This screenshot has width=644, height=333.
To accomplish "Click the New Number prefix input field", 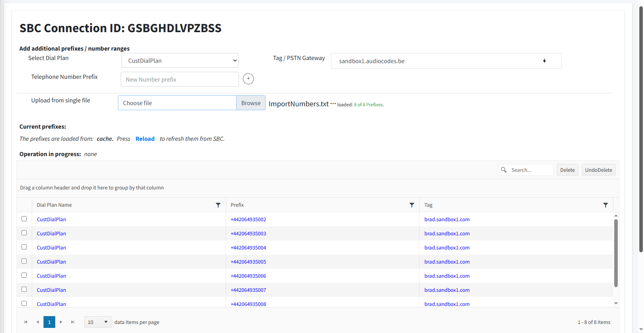I will pyautogui.click(x=180, y=79).
